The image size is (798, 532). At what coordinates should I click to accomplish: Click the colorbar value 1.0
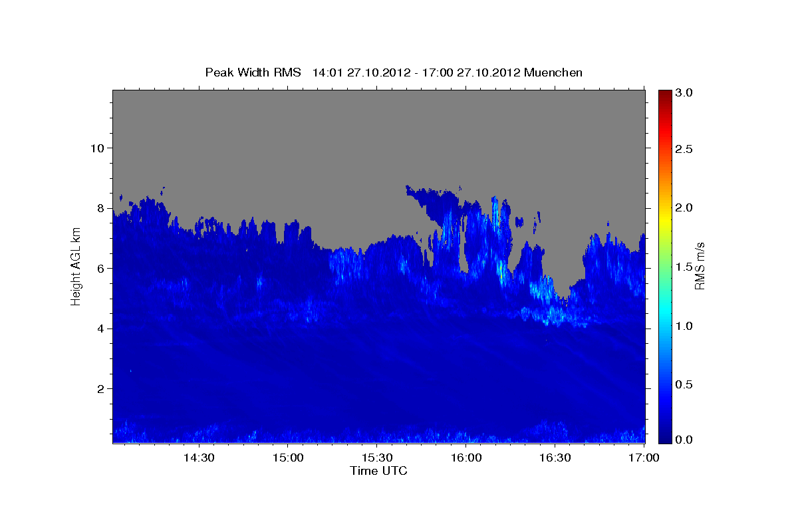point(684,326)
